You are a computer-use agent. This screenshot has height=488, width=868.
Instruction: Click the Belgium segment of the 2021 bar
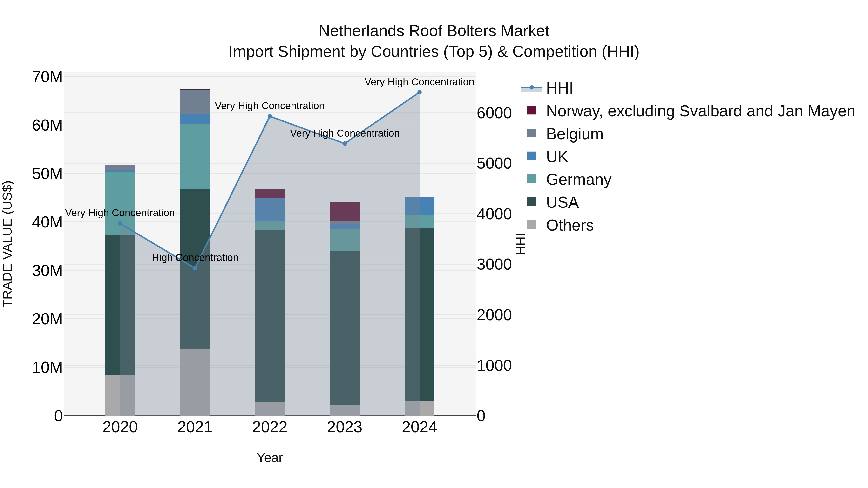tap(195, 102)
